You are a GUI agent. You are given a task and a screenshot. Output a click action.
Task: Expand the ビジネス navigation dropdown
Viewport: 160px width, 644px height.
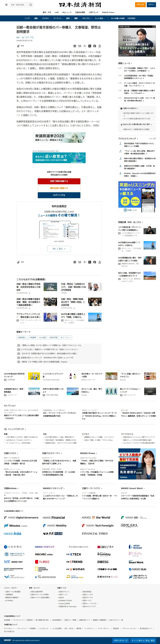tap(46, 18)
